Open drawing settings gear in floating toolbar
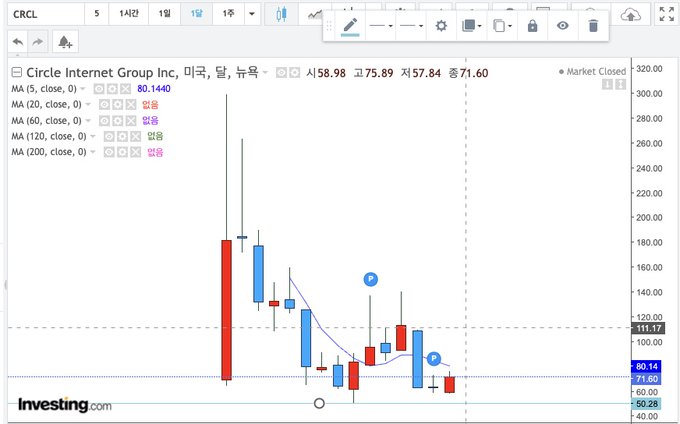 click(x=441, y=26)
